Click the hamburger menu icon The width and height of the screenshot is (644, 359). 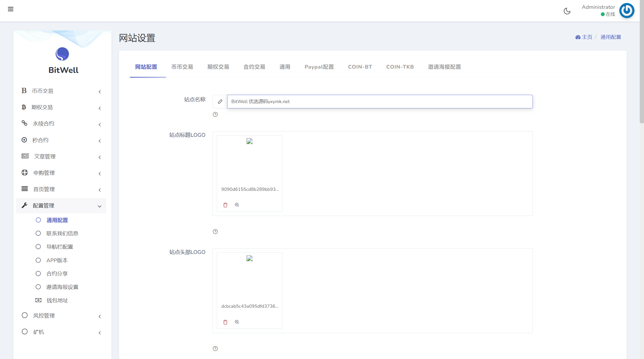click(11, 9)
